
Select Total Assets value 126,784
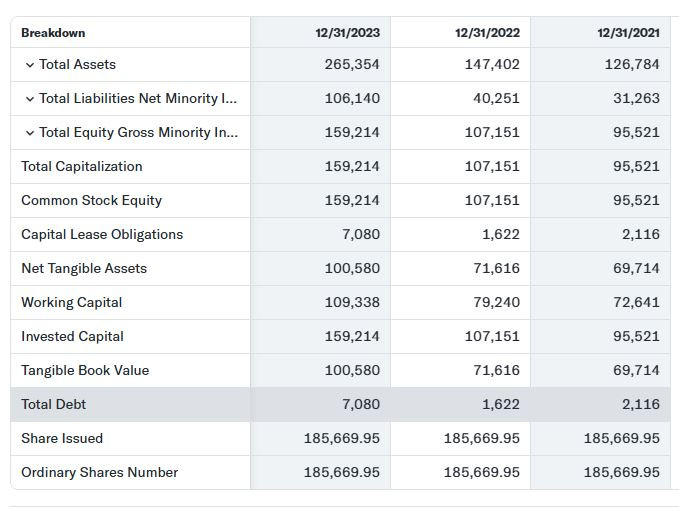632,65
